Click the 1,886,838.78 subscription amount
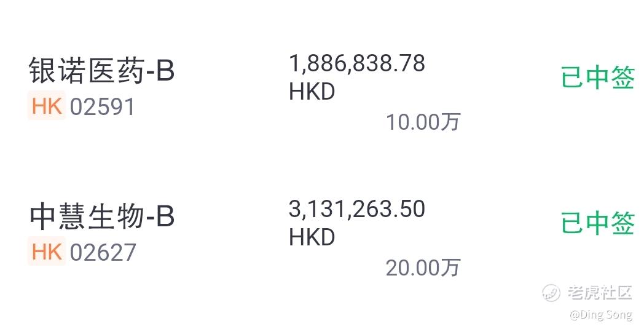644x329 pixels. [x=357, y=63]
